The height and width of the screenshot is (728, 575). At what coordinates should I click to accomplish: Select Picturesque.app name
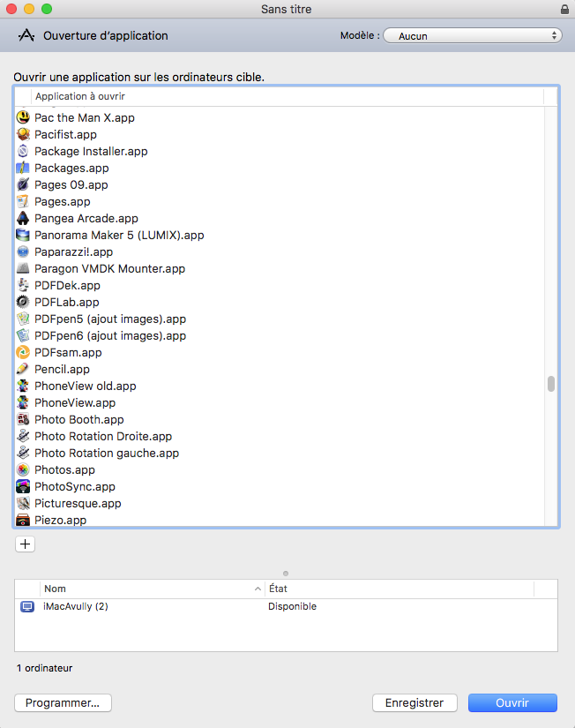click(78, 503)
